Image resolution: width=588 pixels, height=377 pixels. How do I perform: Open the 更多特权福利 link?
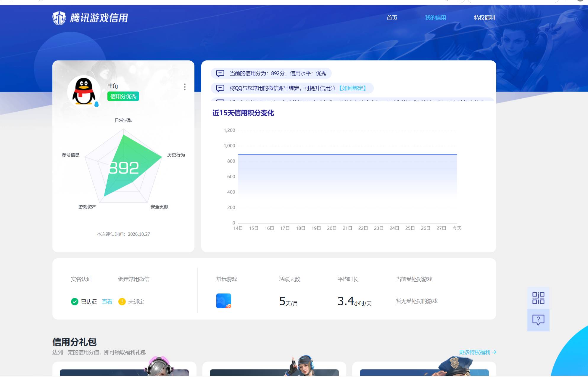(478, 352)
